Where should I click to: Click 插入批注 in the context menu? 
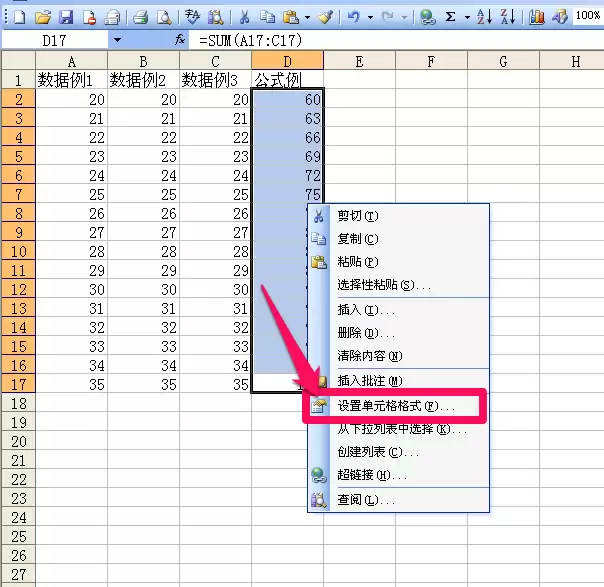point(369,381)
